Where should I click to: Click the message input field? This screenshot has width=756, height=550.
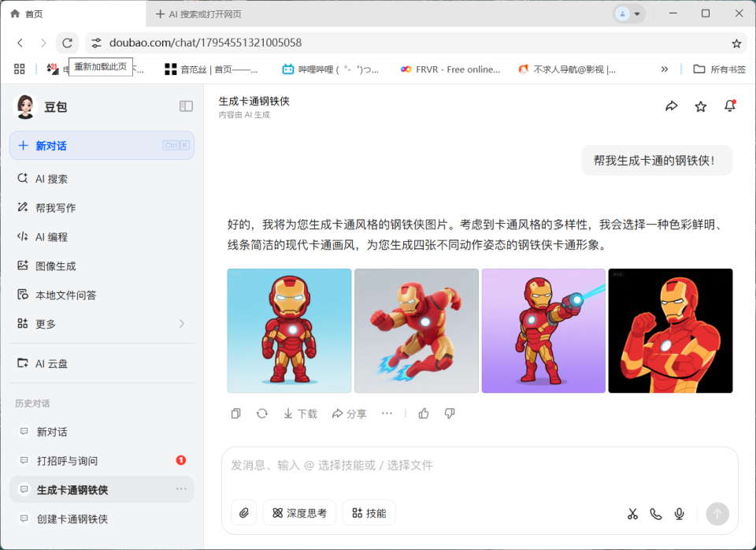(x=480, y=466)
